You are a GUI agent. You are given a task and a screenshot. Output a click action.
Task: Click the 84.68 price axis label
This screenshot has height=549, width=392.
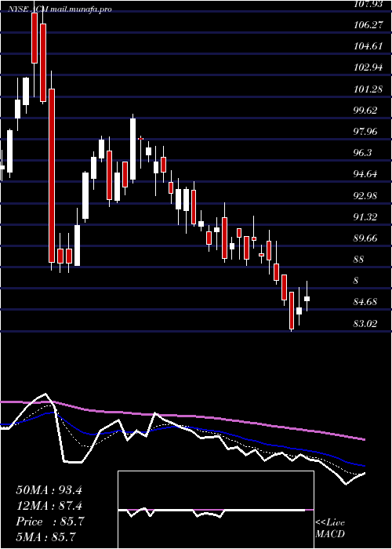(x=366, y=302)
